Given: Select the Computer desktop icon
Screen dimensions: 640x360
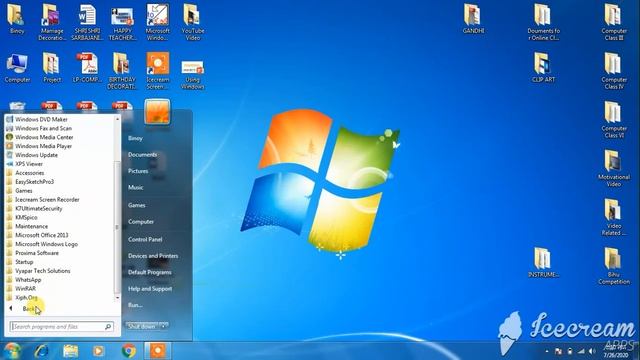Looking at the screenshot, I should 17,68.
